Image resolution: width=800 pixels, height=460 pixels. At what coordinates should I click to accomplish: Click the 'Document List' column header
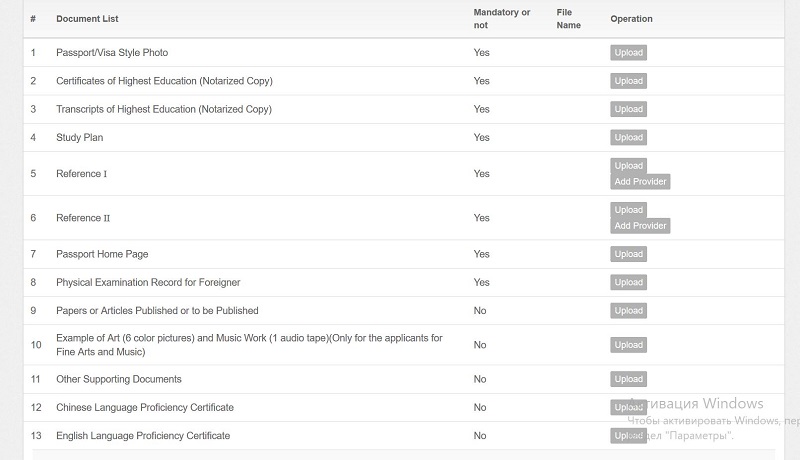coord(87,19)
